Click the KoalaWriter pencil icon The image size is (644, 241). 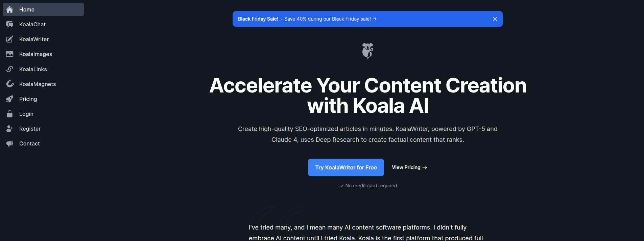click(x=9, y=39)
